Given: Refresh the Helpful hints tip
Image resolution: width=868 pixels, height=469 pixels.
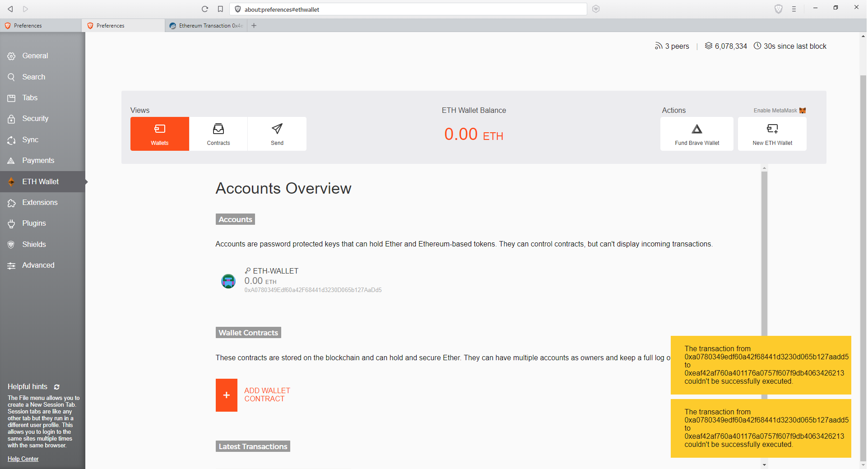Looking at the screenshot, I should (x=57, y=387).
